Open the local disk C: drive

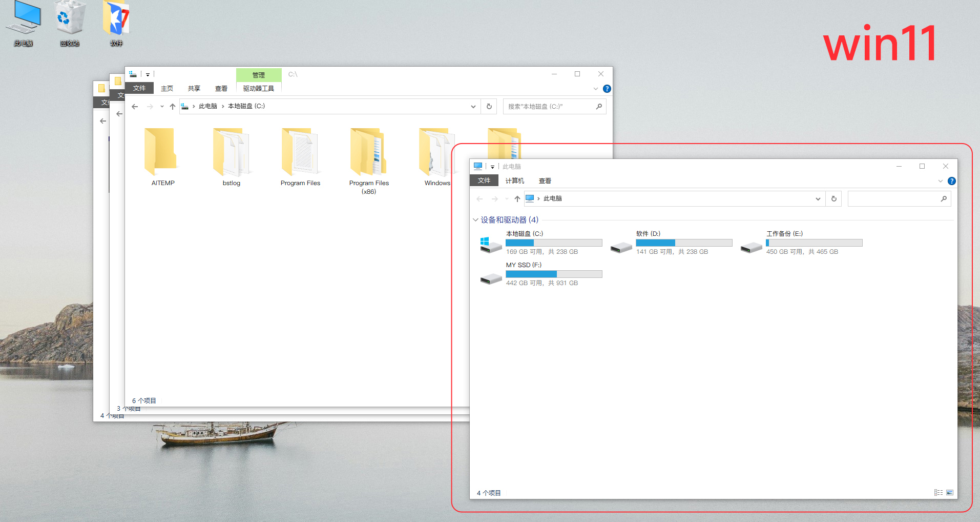540,243
